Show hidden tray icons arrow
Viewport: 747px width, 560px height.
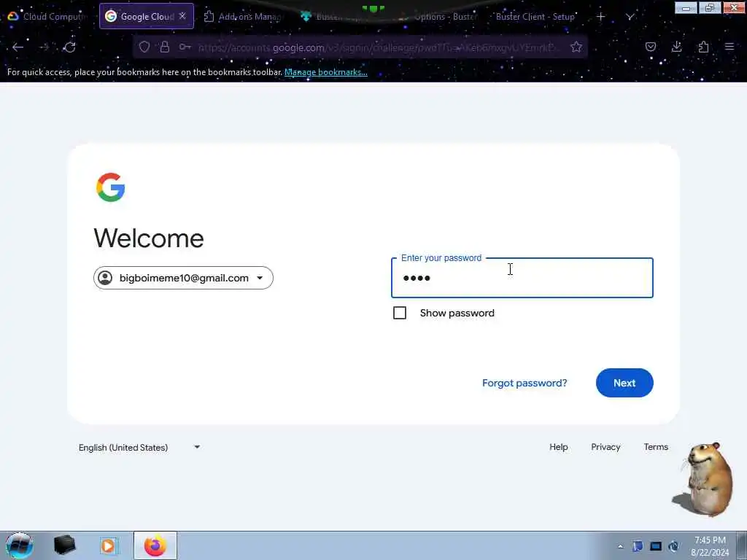[620, 547]
